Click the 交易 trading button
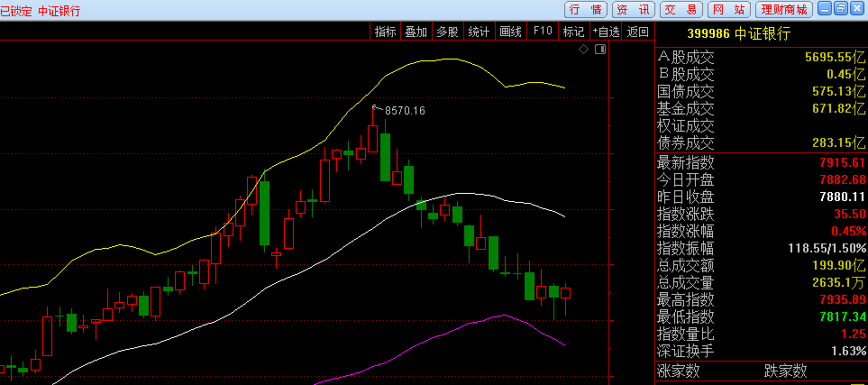 [x=681, y=9]
